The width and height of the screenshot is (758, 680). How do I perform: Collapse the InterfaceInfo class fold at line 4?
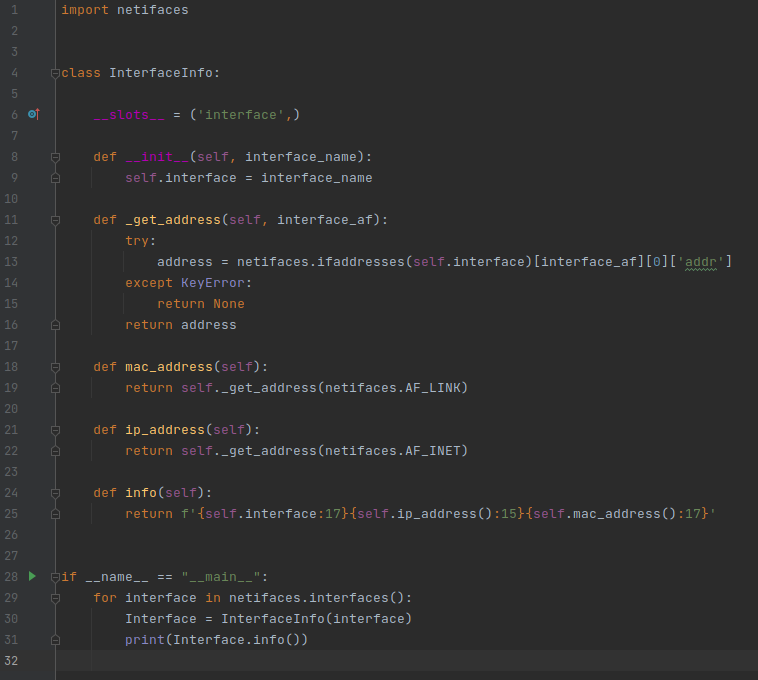tap(55, 73)
